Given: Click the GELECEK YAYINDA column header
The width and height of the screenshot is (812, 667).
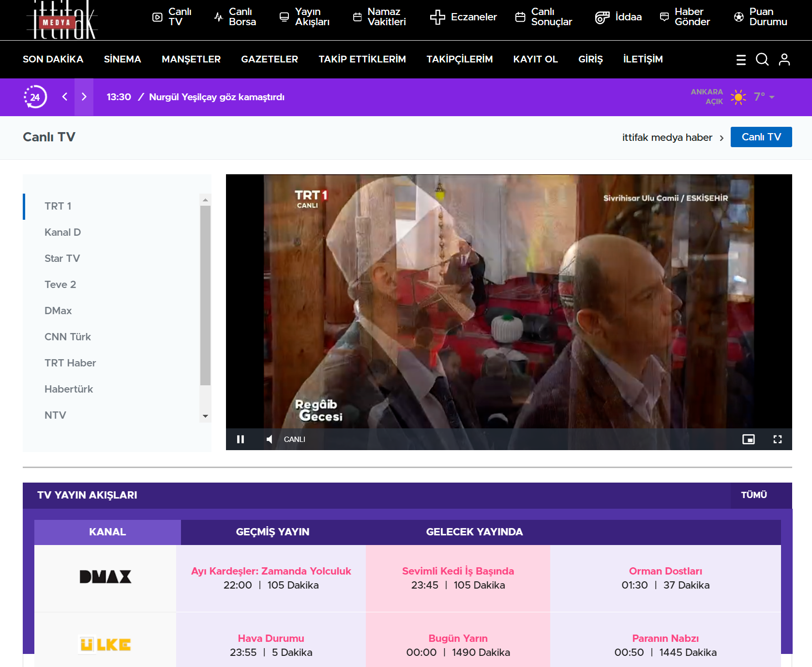Looking at the screenshot, I should pyautogui.click(x=474, y=532).
